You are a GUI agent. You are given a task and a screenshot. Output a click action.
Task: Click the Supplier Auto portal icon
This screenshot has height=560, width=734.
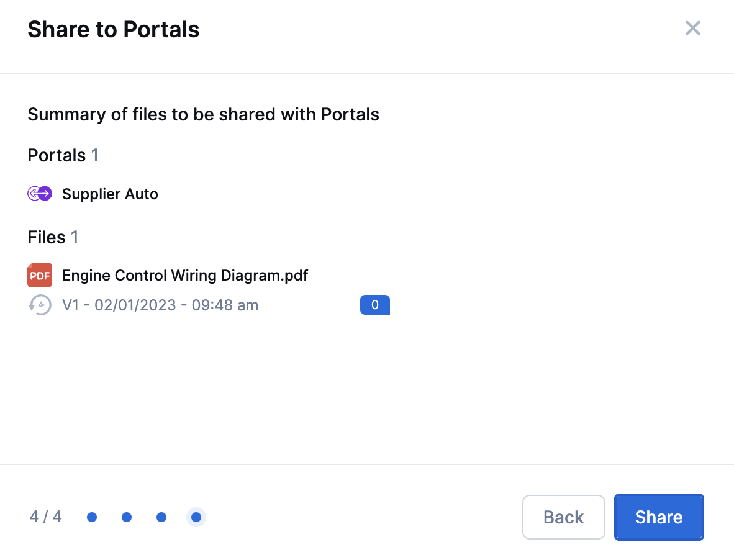click(40, 193)
